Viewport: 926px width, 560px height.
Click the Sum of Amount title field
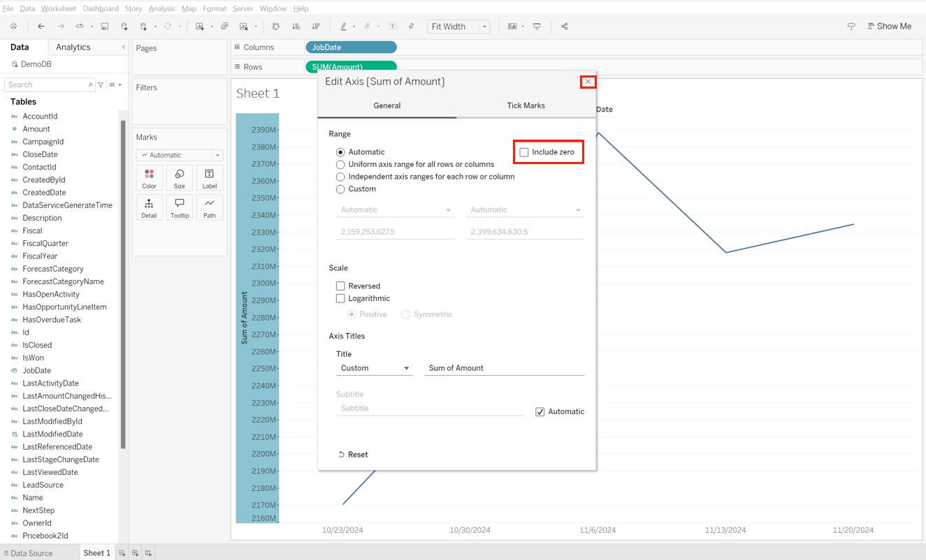pos(503,368)
